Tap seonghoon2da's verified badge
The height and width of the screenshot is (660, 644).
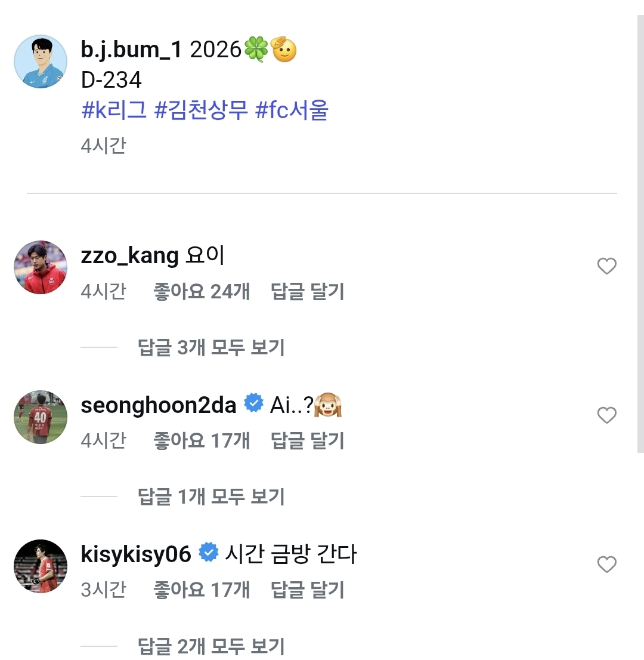point(254,404)
